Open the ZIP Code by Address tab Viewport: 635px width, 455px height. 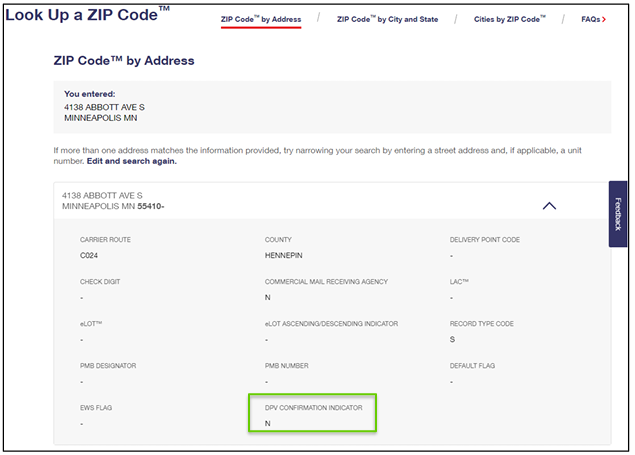point(261,19)
